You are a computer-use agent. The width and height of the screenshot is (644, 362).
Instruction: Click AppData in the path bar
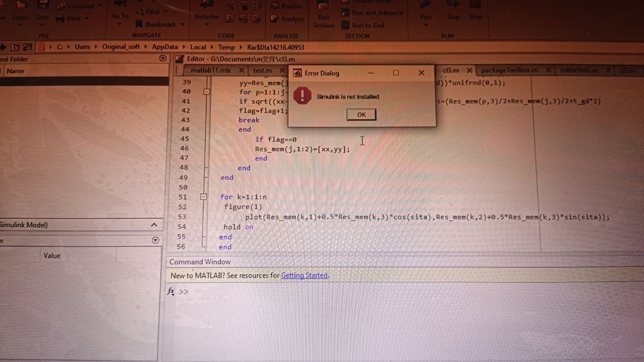pyautogui.click(x=165, y=47)
